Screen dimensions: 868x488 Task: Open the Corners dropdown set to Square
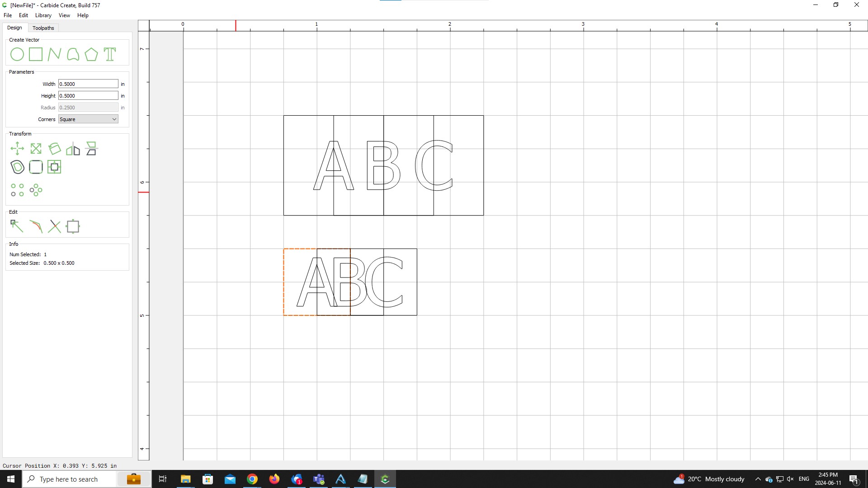[x=88, y=119]
